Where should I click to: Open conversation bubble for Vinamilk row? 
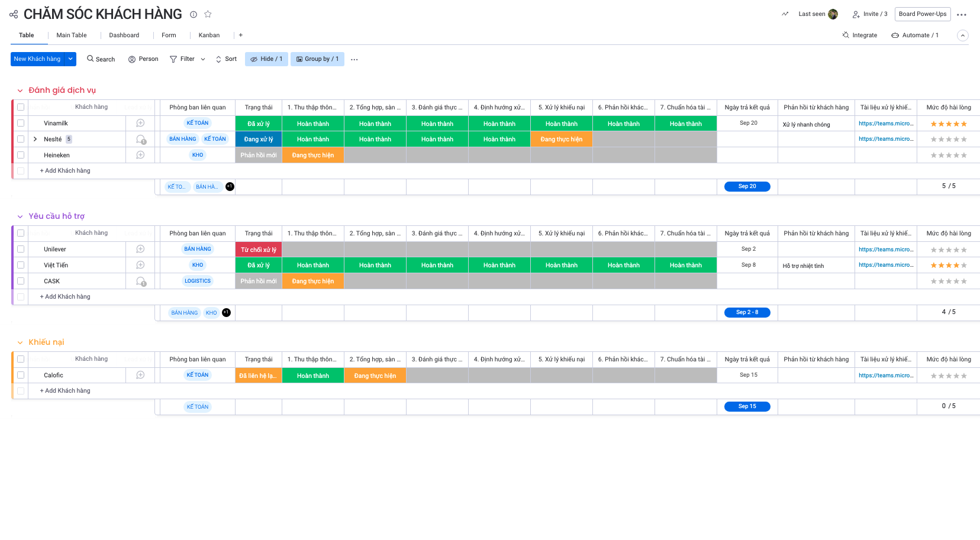click(140, 123)
